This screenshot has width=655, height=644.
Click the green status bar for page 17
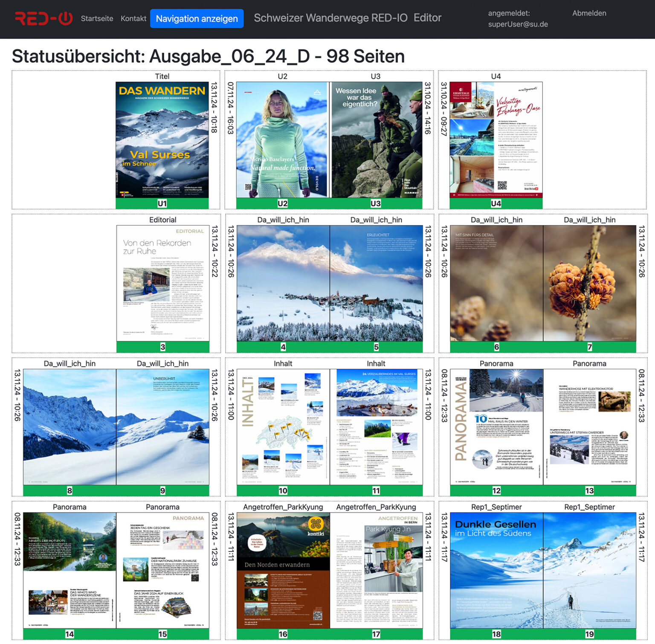click(376, 634)
